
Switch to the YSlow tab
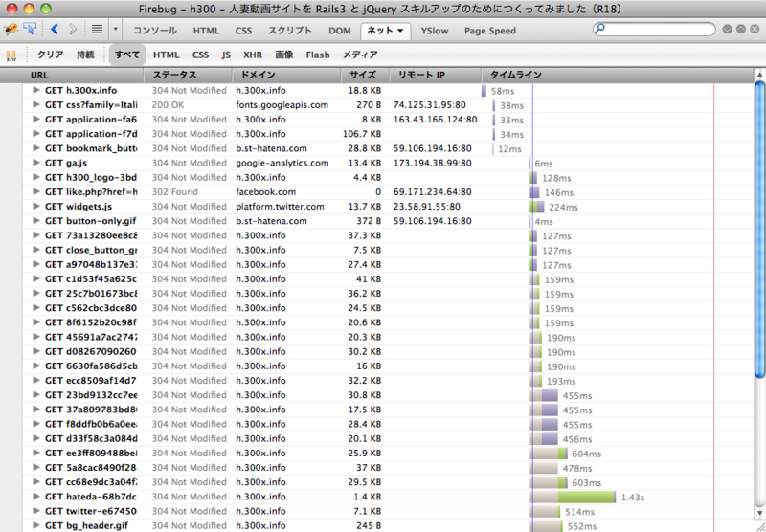[x=435, y=31]
